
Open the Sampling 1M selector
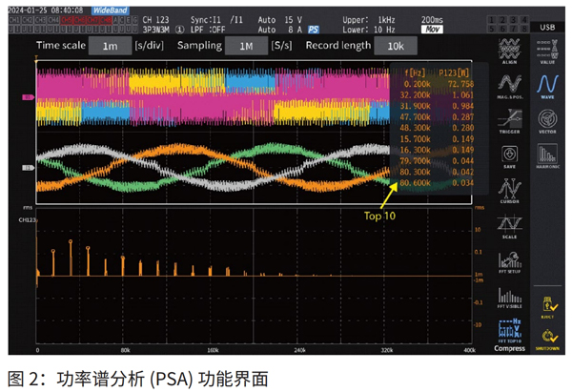(x=246, y=46)
